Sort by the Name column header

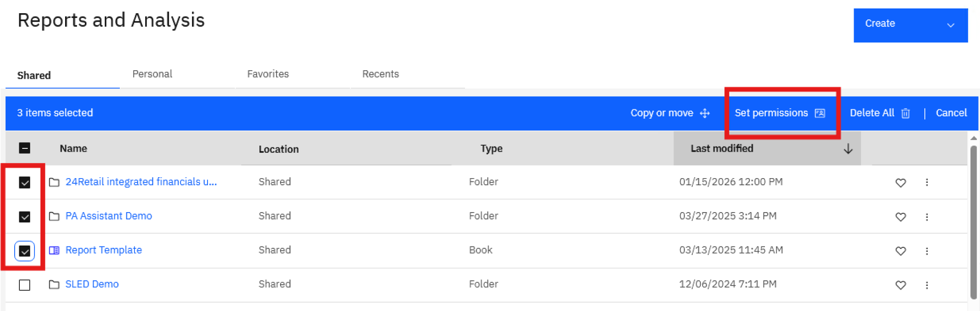pos(73,148)
